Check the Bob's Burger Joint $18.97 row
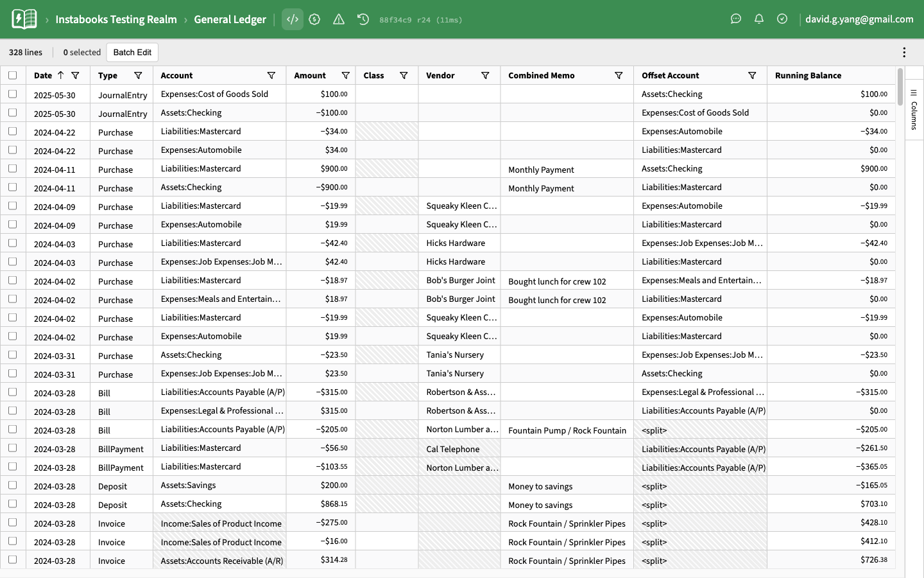Image resolution: width=924 pixels, height=578 pixels. point(13,299)
